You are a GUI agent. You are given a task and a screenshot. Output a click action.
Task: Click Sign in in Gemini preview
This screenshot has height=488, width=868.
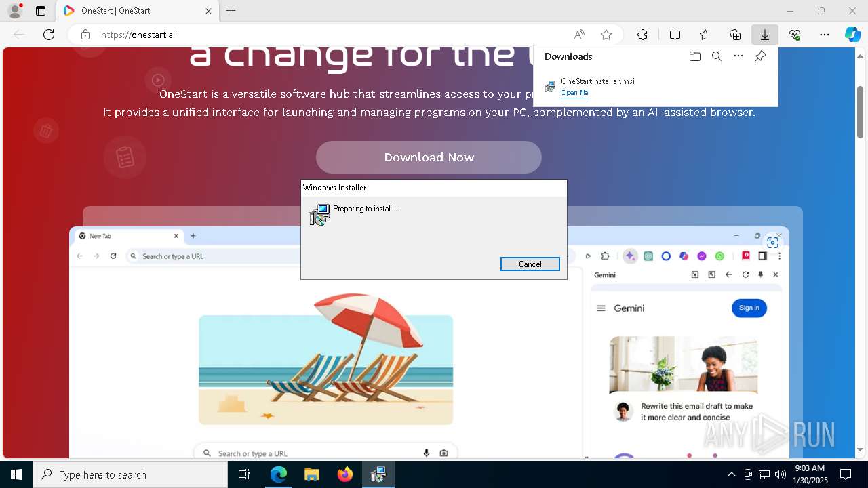pos(749,308)
